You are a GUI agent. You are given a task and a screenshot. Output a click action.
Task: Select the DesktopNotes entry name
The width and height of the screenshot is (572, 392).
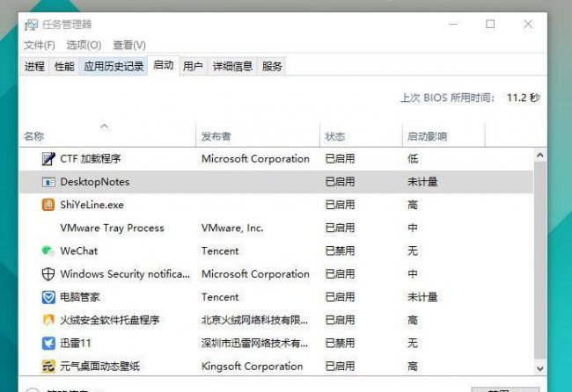tap(95, 182)
